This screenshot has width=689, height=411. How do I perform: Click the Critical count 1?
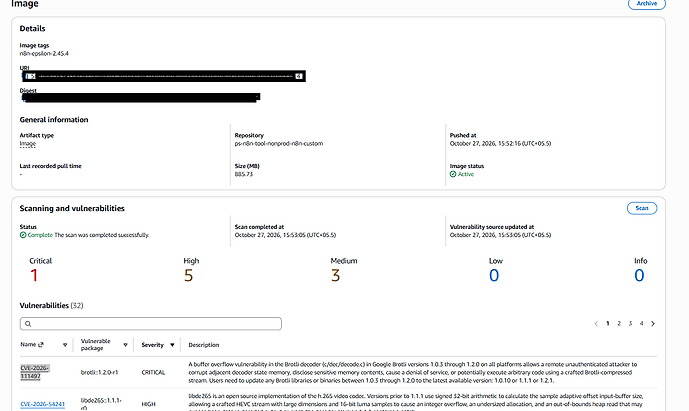coord(34,276)
